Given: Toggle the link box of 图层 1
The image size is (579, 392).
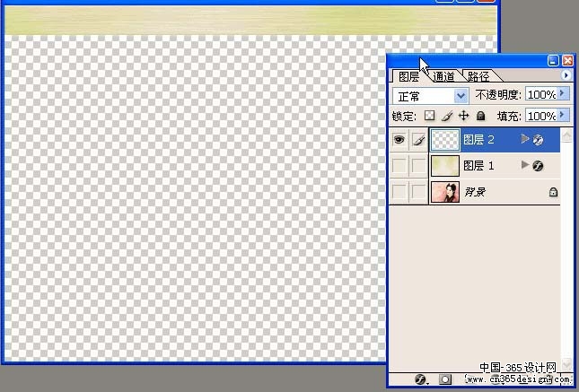Looking at the screenshot, I should tap(418, 166).
